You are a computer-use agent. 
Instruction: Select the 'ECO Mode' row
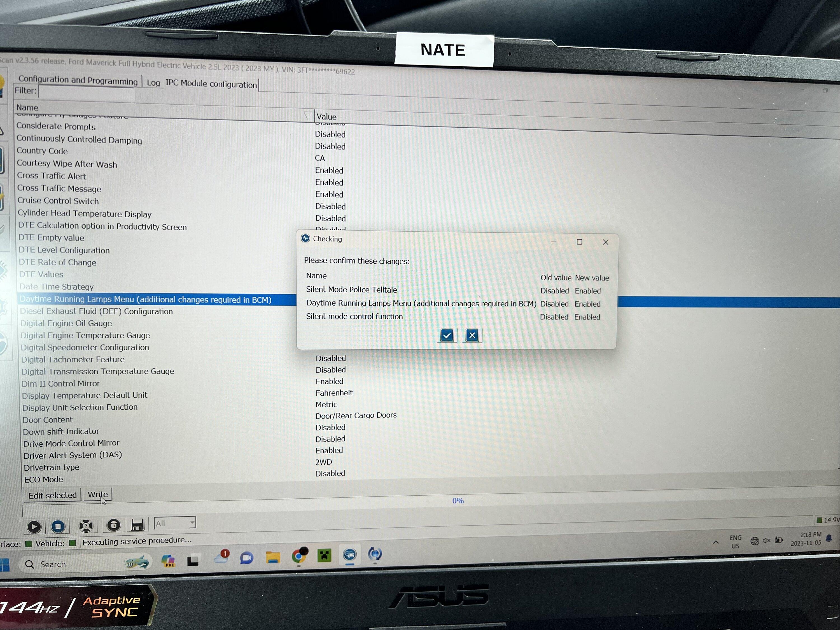pyautogui.click(x=43, y=480)
